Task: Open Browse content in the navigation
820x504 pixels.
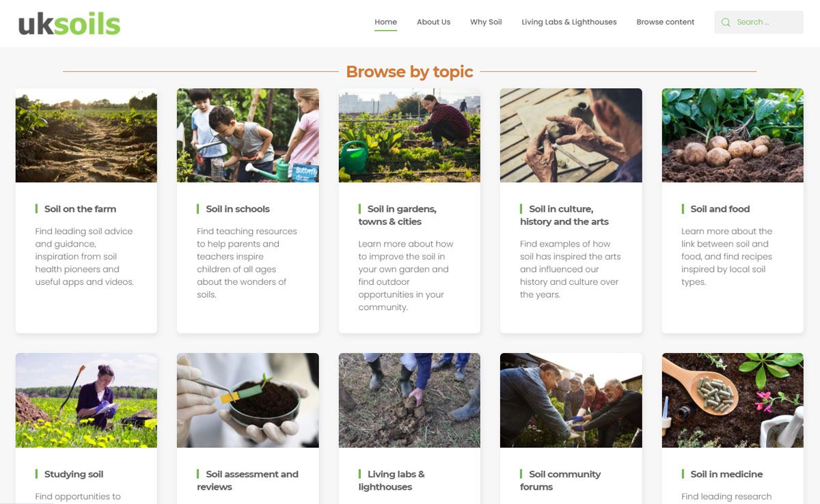Action: pos(665,22)
